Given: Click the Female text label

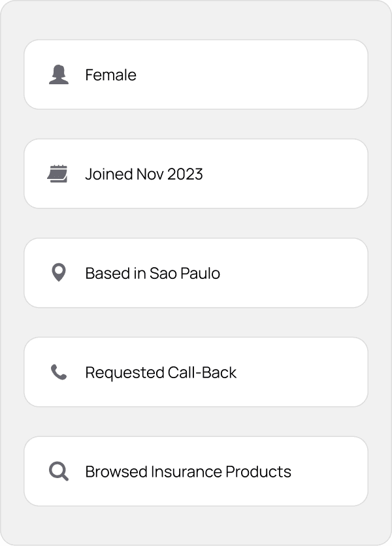Looking at the screenshot, I should point(110,74).
